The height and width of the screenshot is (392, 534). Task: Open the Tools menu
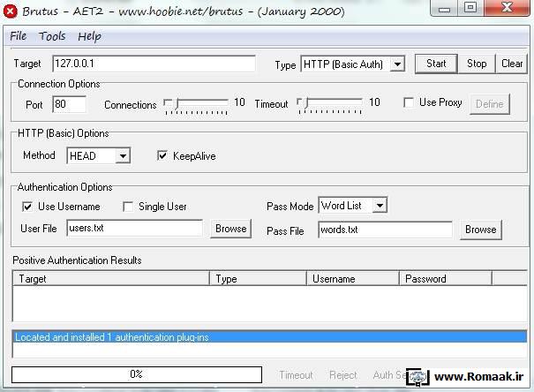click(x=52, y=36)
